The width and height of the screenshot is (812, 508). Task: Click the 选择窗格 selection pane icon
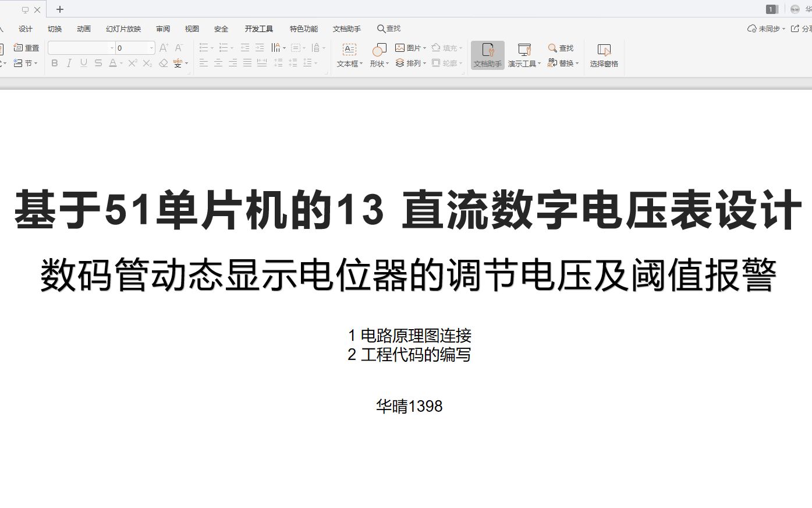click(x=604, y=50)
